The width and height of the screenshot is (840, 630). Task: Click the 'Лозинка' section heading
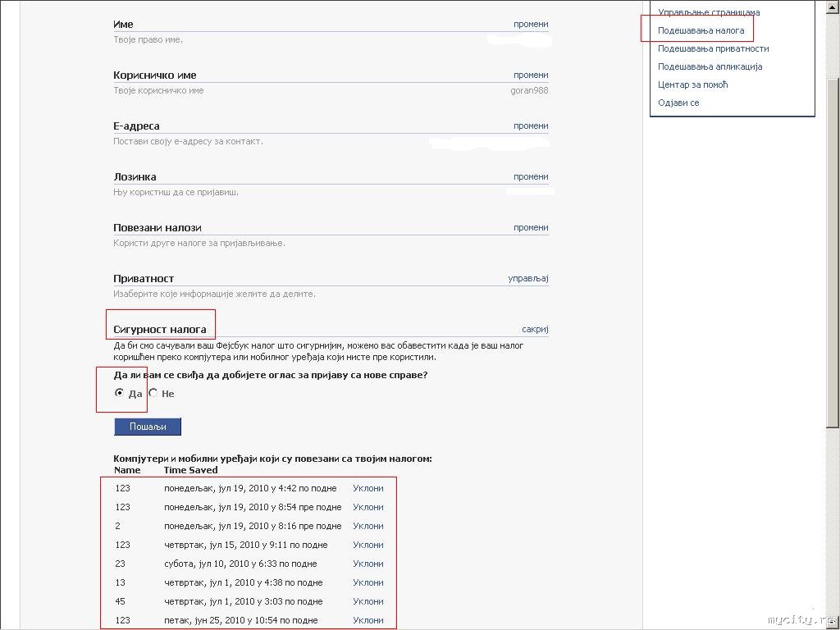point(135,177)
